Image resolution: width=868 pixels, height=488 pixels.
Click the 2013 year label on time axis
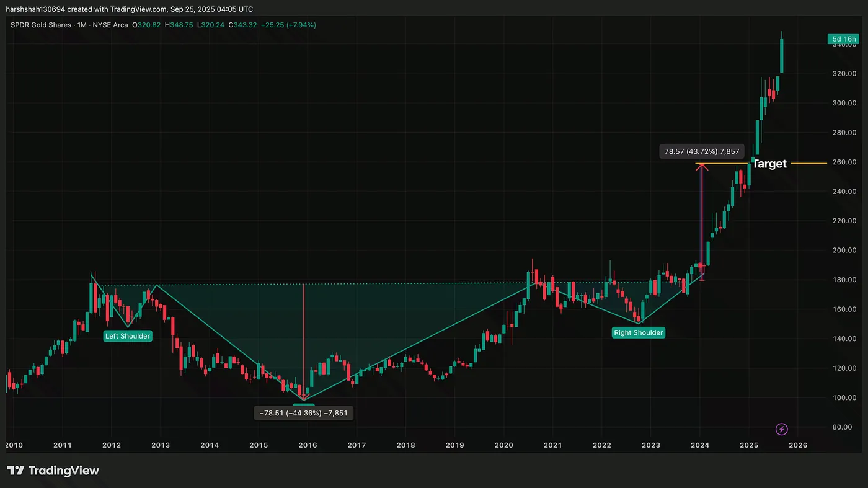(x=161, y=445)
